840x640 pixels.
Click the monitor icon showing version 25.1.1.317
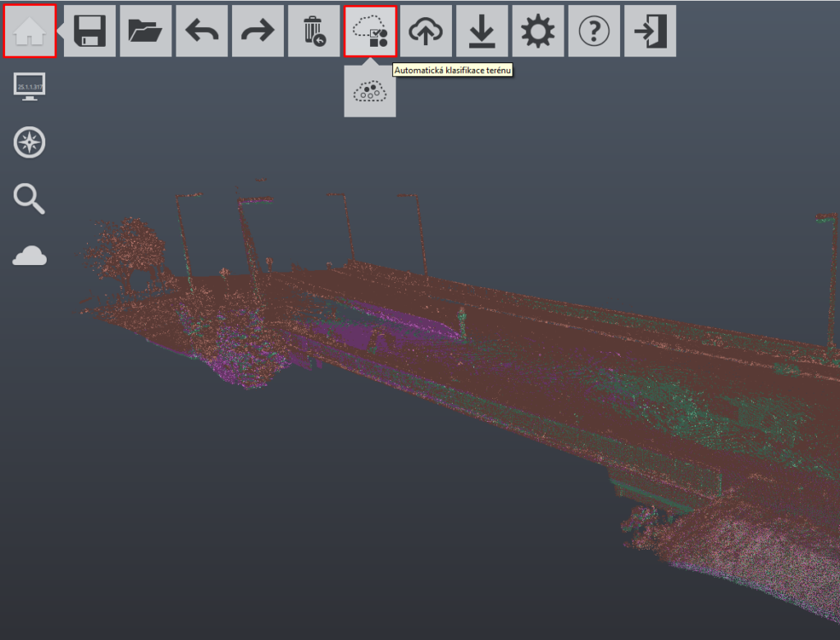(x=30, y=86)
